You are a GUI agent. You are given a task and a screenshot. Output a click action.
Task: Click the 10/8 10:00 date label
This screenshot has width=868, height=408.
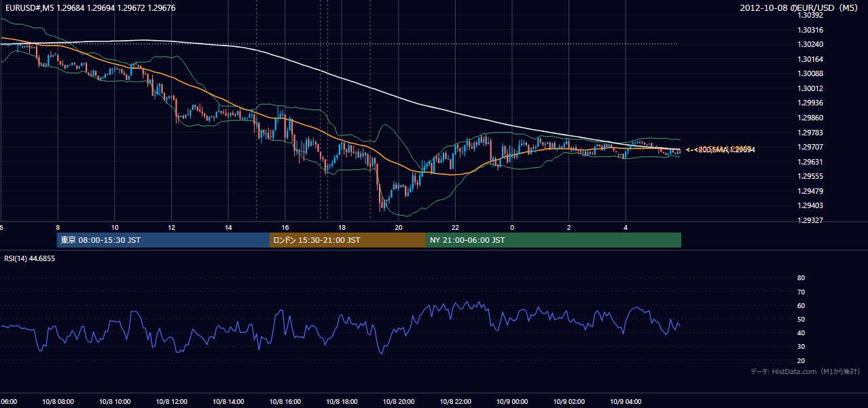click(115, 401)
